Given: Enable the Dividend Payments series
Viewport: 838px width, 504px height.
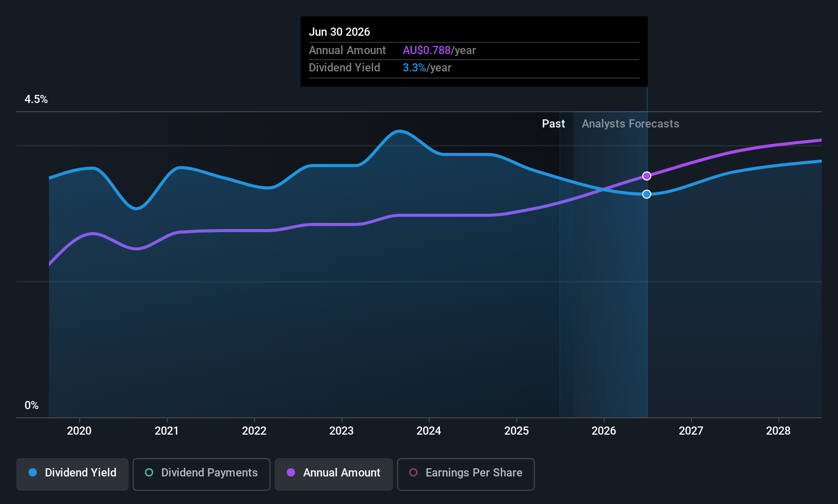Looking at the screenshot, I should 202,474.
